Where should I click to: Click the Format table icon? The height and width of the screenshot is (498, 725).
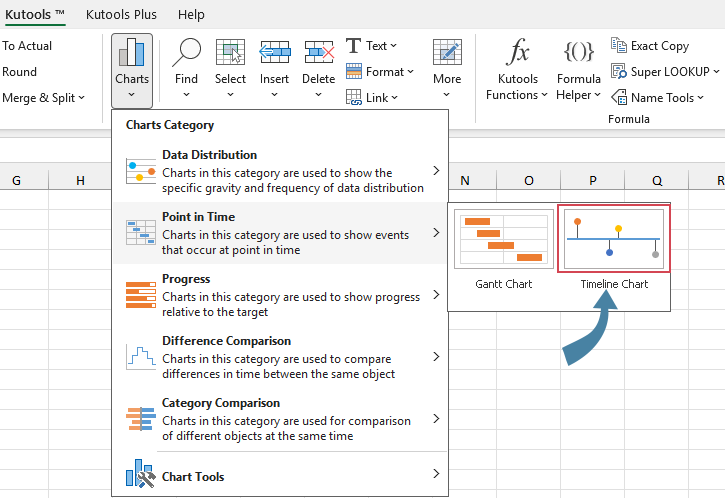pyautogui.click(x=354, y=72)
